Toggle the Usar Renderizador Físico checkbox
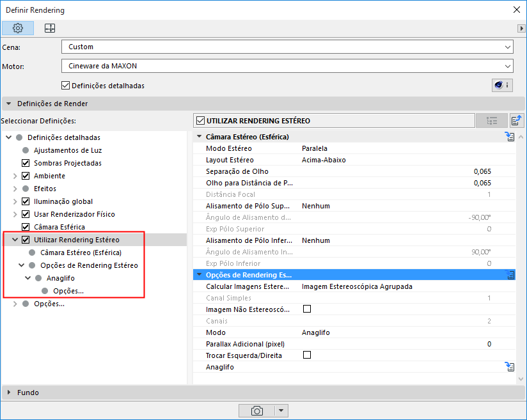 [x=26, y=214]
